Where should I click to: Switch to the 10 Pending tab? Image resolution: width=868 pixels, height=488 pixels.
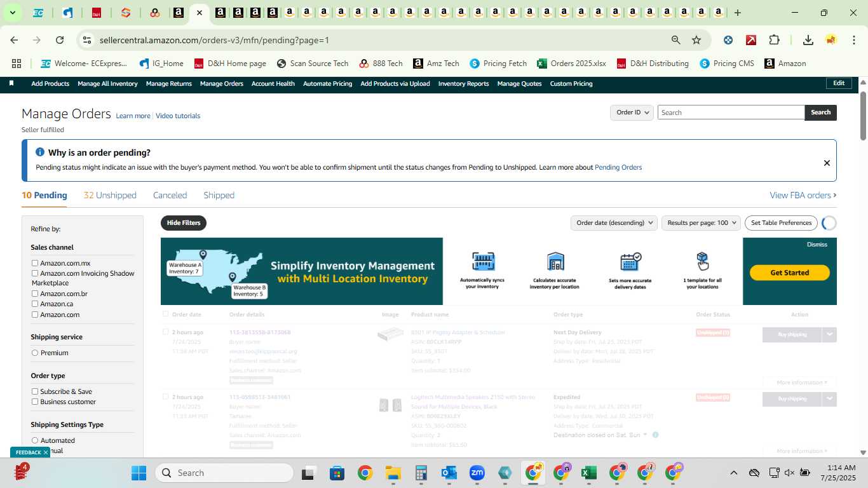(44, 195)
